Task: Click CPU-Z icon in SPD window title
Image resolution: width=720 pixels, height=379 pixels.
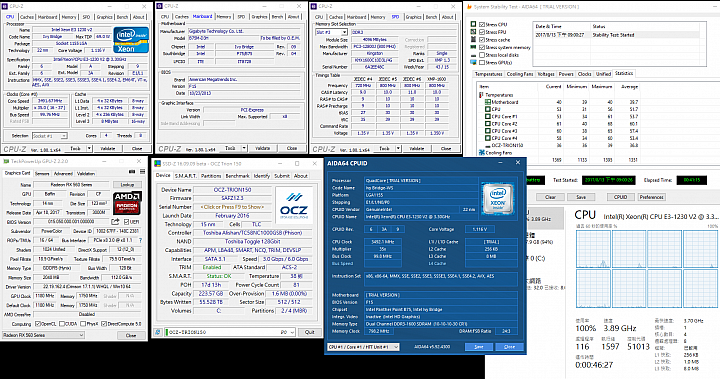Action: point(314,6)
